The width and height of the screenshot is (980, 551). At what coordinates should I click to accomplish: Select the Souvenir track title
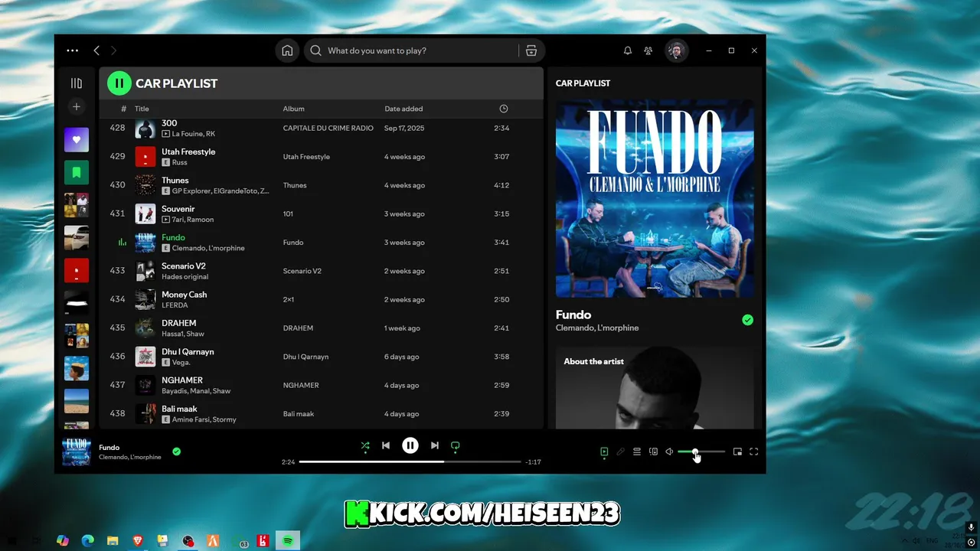point(178,209)
